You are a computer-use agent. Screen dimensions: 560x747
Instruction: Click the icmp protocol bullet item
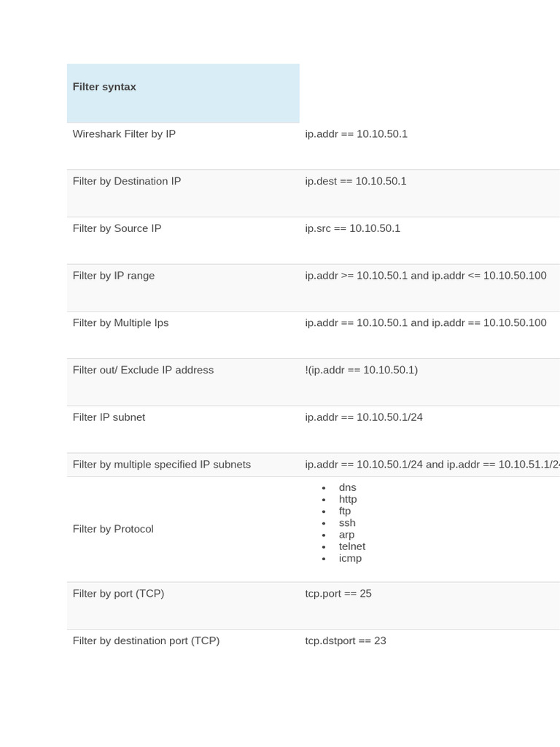tap(350, 558)
